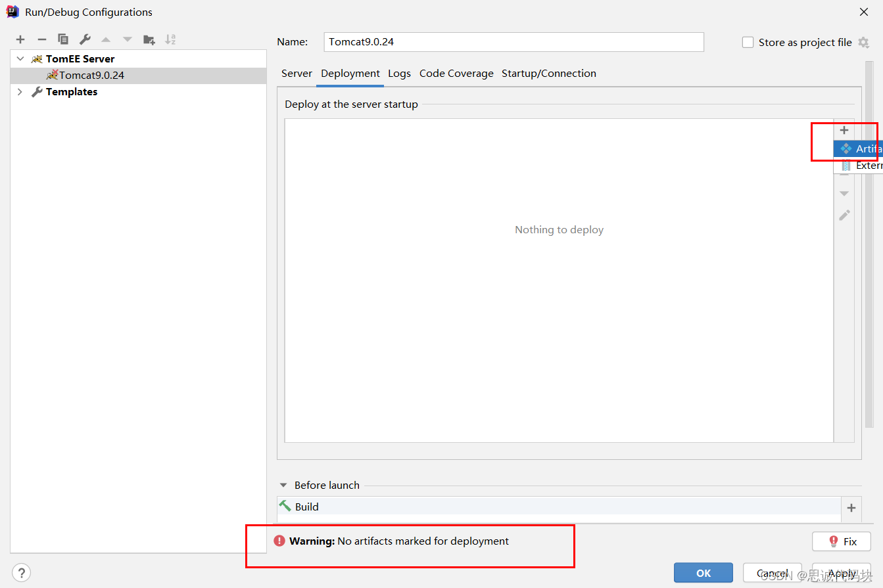Move the deployment item down with the arrow
Screen dimensions: 883x588
click(844, 194)
